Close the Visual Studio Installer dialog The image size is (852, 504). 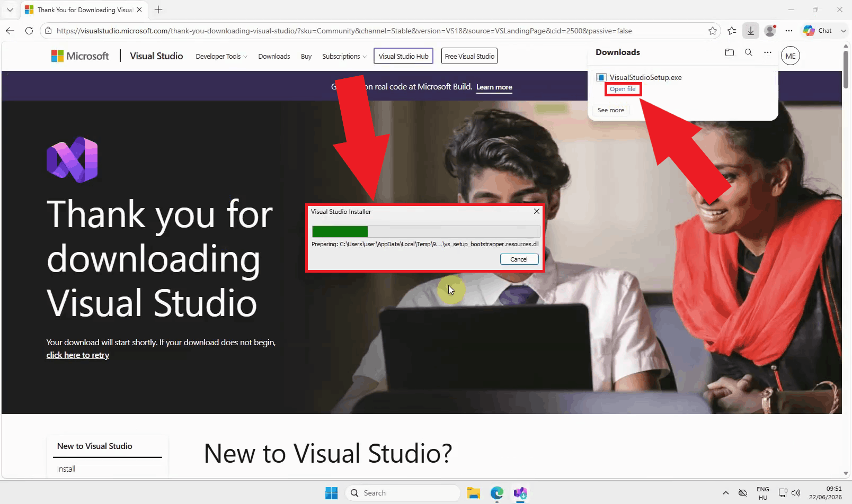(x=537, y=211)
